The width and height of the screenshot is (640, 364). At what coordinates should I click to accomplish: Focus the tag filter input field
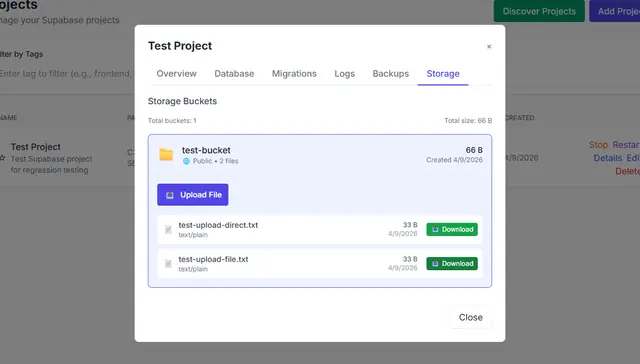[x=66, y=73]
